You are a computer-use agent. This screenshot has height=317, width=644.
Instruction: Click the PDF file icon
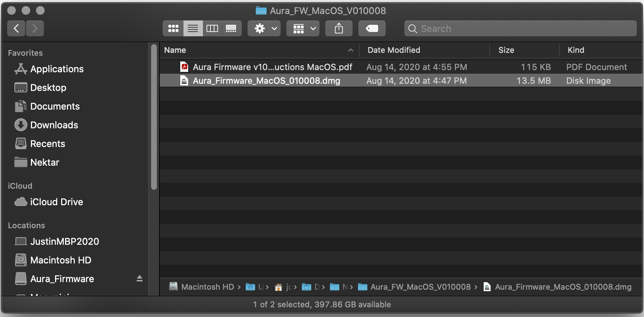[184, 67]
